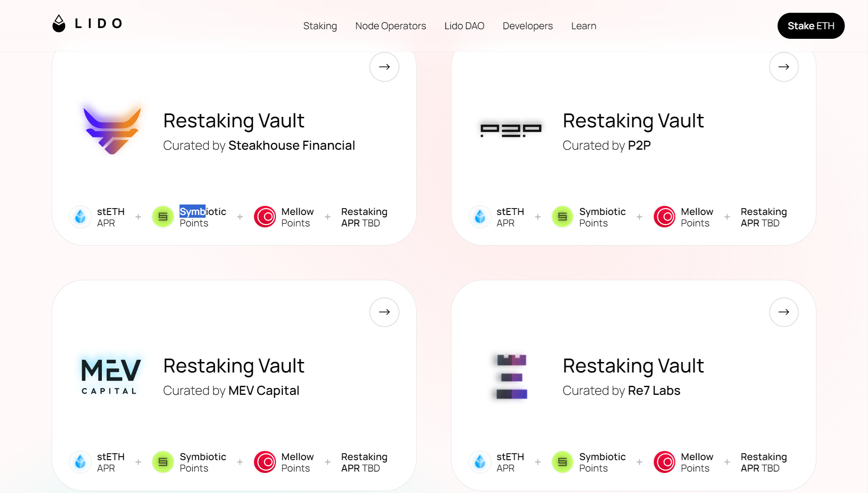Click Mellow red icon in P2P card

[665, 217]
